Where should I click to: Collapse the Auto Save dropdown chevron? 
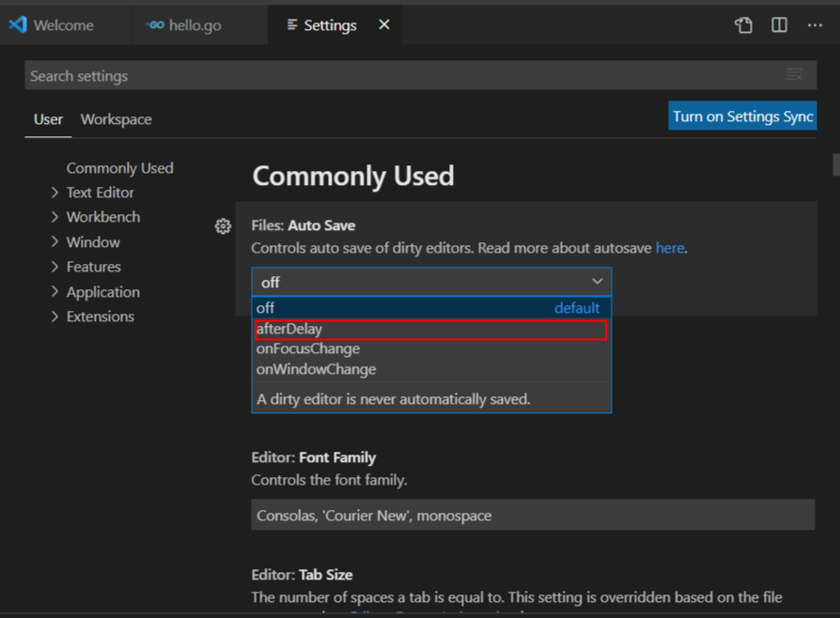pyautogui.click(x=597, y=282)
